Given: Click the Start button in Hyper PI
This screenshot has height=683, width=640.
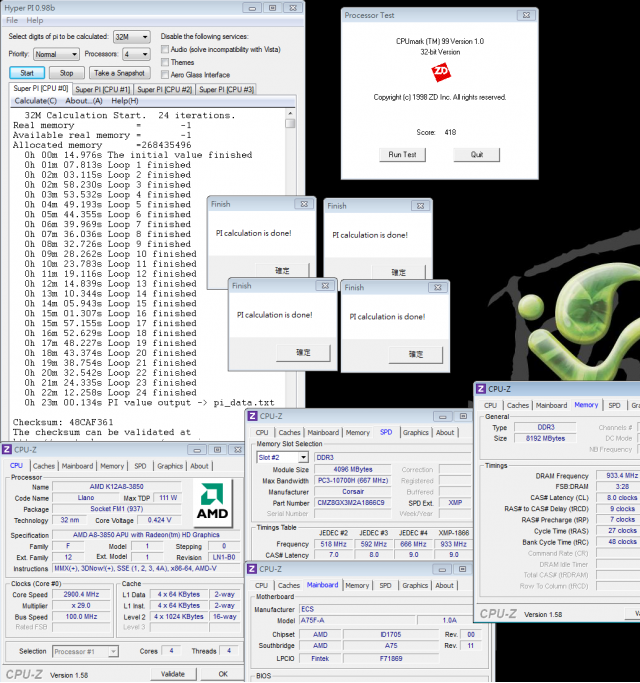Looking at the screenshot, I should tap(27, 73).
